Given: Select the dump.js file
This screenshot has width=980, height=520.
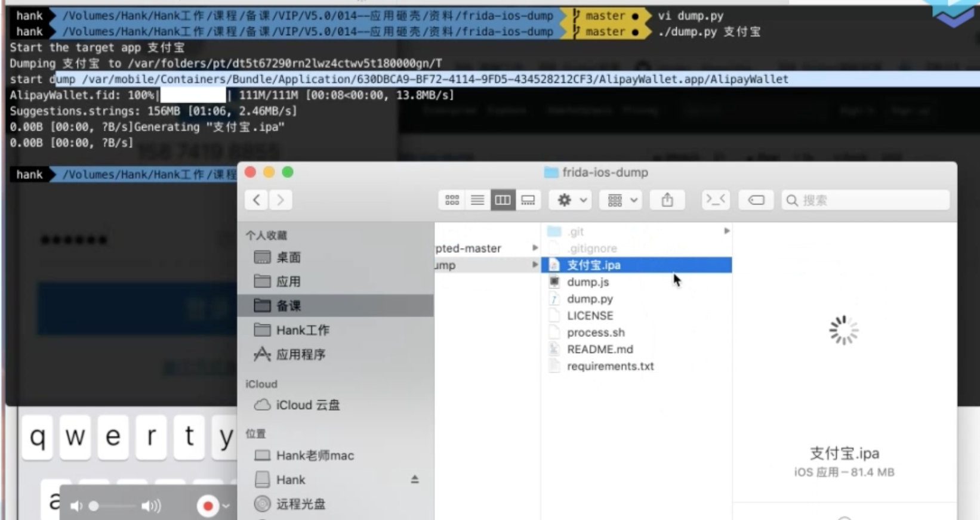Looking at the screenshot, I should tap(636, 282).
